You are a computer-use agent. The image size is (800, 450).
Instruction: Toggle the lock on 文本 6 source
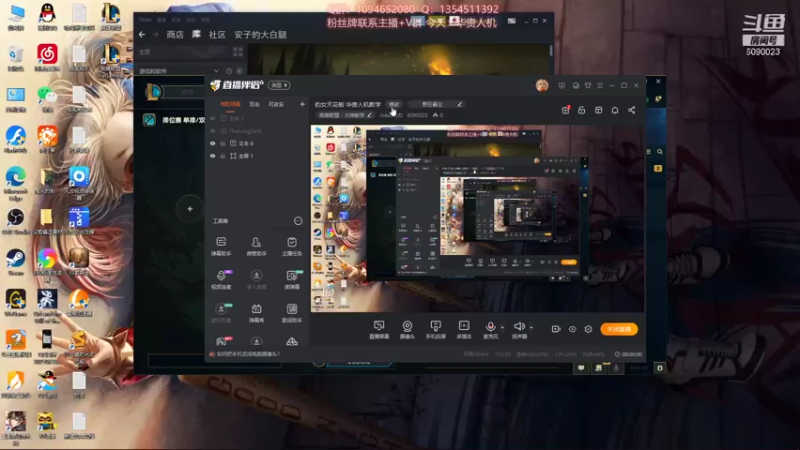pyautogui.click(x=222, y=143)
